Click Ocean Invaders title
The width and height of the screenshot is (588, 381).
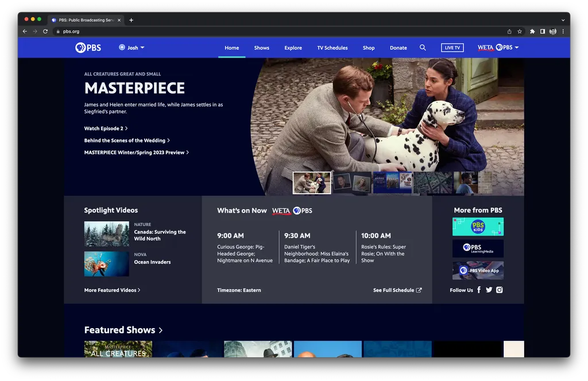point(152,262)
